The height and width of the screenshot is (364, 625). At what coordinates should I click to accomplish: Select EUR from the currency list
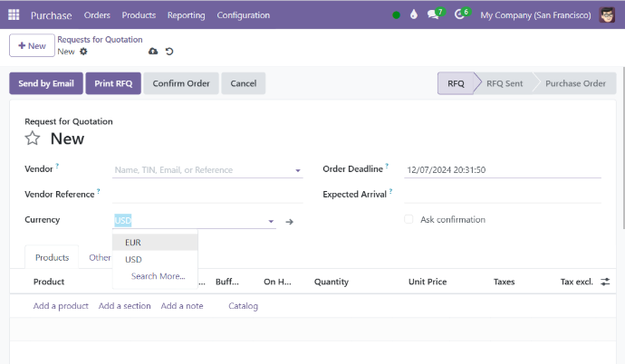click(133, 243)
